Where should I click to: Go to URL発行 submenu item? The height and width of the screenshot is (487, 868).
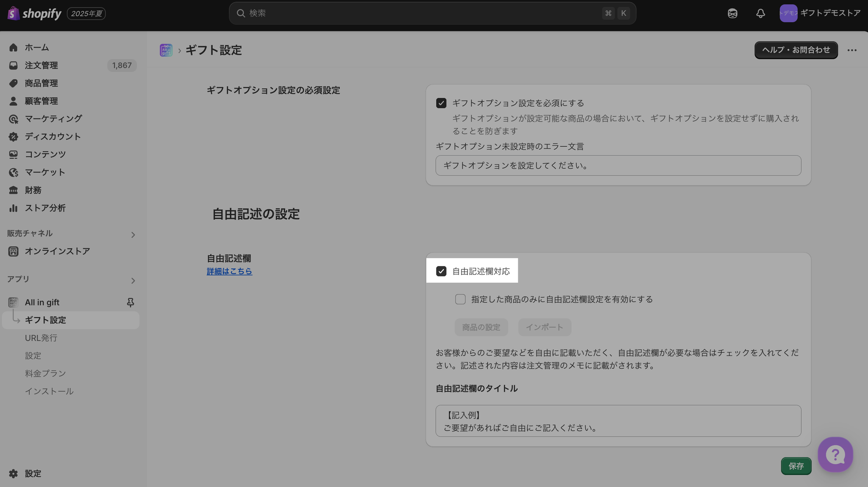[x=41, y=338]
